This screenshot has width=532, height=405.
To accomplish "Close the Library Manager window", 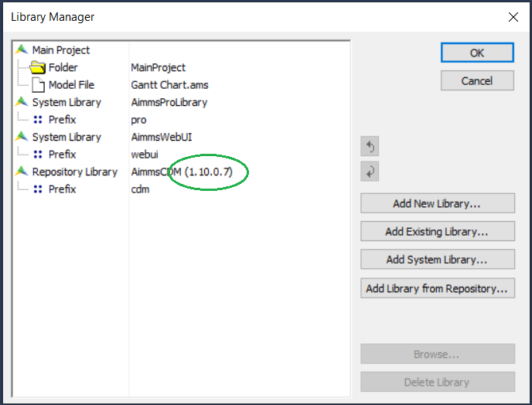I will [x=513, y=17].
